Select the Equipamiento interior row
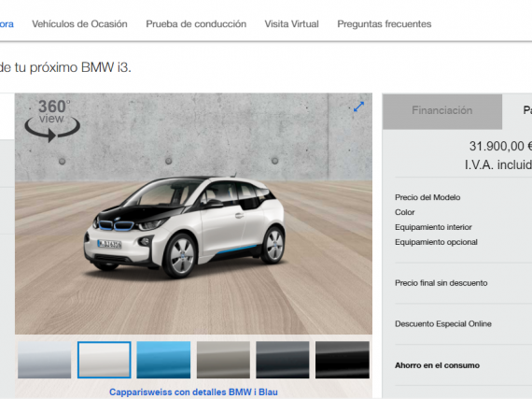Viewport: 532px width, 399px height. (x=433, y=227)
